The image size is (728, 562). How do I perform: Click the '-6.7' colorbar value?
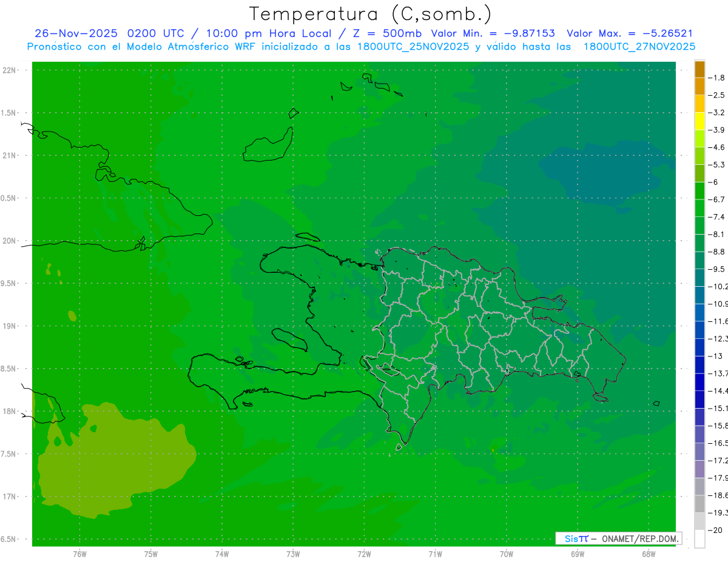point(716,199)
